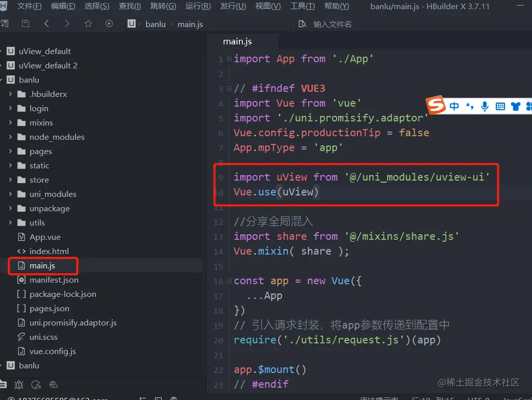Open the 选择(S) menu
Viewport: 532px width, 400px height.
pos(97,6)
